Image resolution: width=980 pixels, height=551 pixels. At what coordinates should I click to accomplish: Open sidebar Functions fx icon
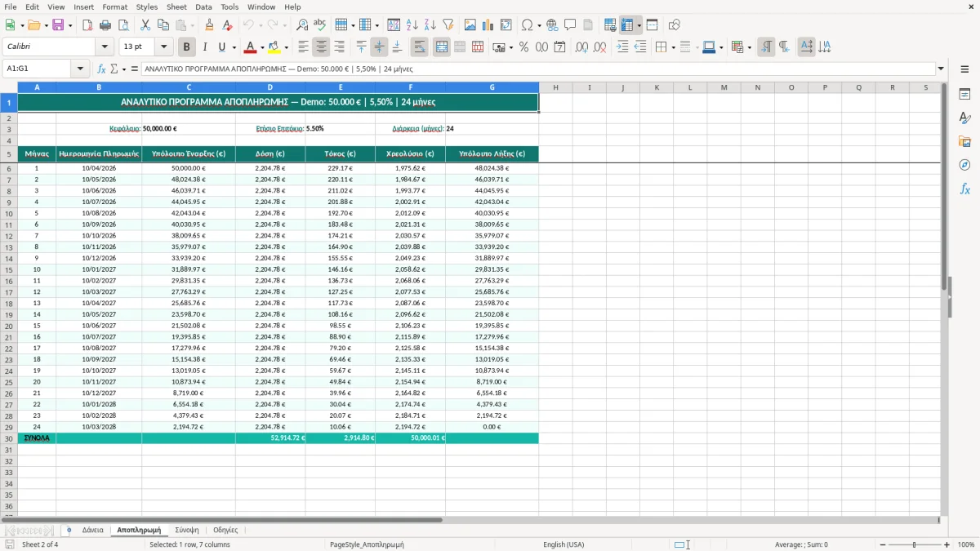[964, 189]
